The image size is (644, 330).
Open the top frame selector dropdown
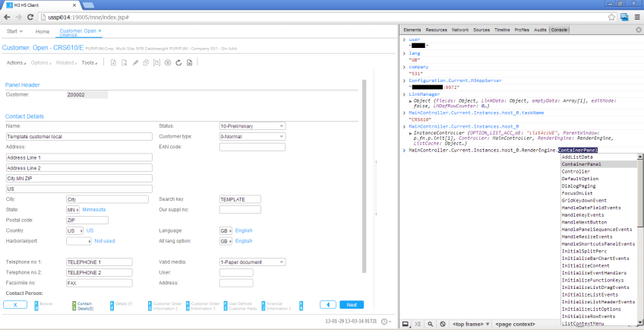pyautogui.click(x=470, y=324)
